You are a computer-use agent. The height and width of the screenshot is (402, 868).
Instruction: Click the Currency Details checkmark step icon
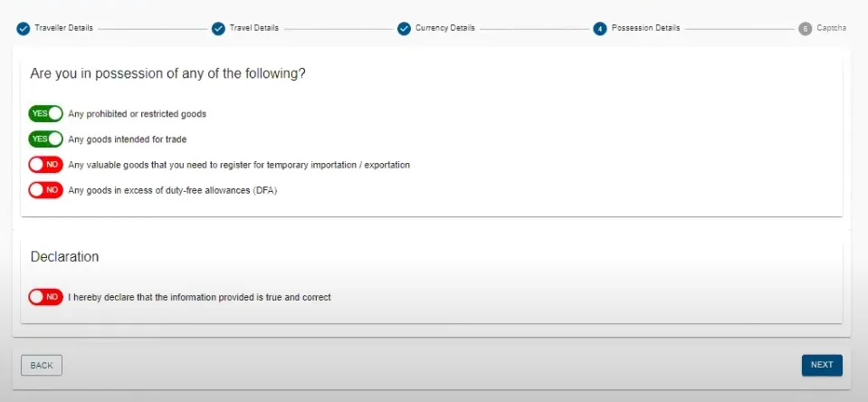pos(404,29)
